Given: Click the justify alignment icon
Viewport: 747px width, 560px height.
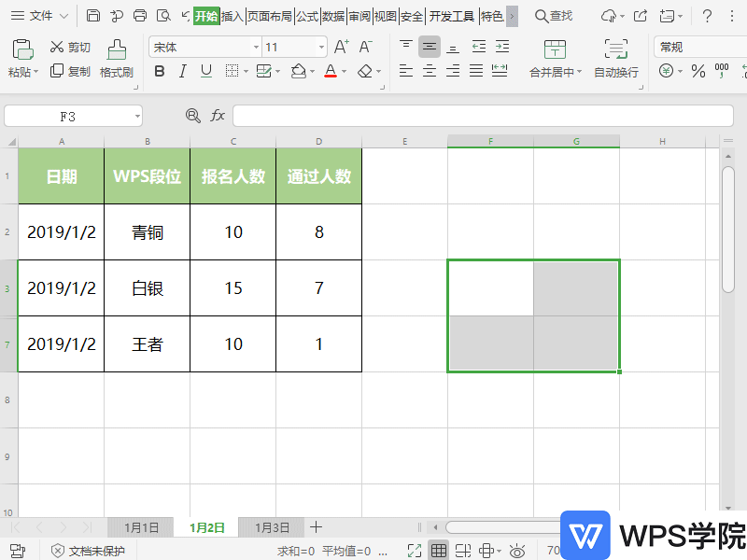Looking at the screenshot, I should click(476, 71).
